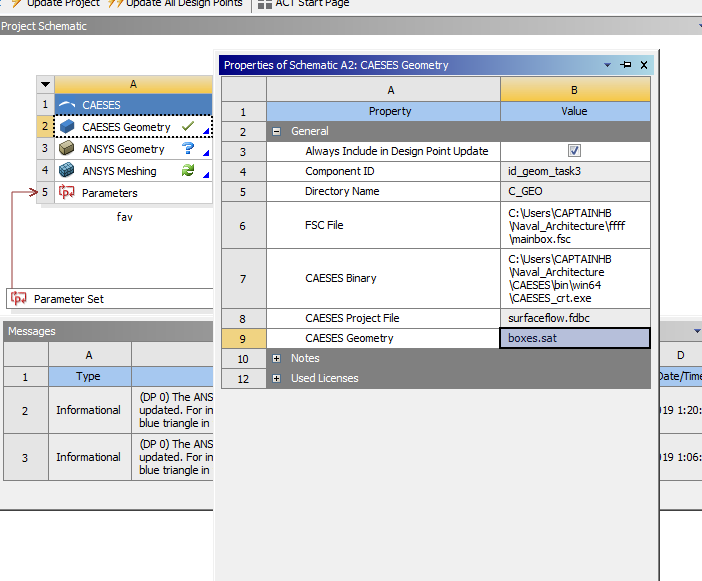Click the CAESES Geometry blue cube icon

click(67, 127)
